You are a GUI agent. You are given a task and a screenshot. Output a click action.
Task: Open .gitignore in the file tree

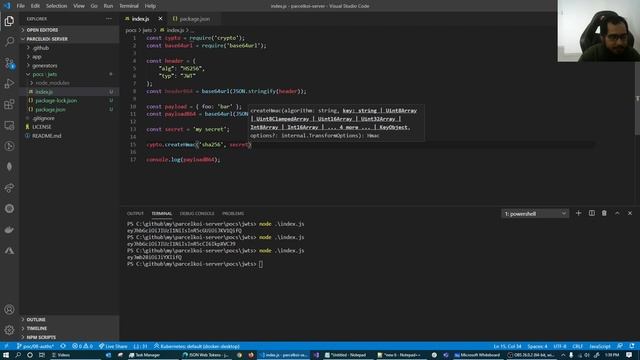pyautogui.click(x=69, y=118)
